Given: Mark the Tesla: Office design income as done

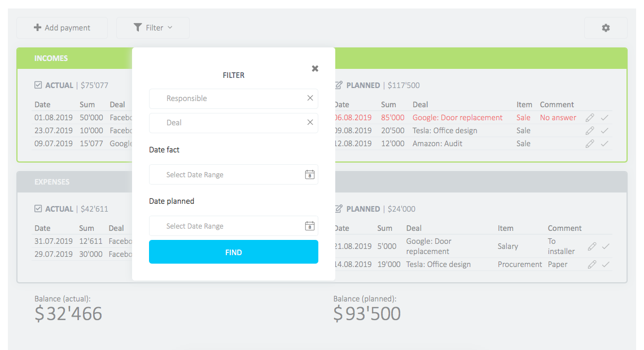Looking at the screenshot, I should [x=604, y=130].
